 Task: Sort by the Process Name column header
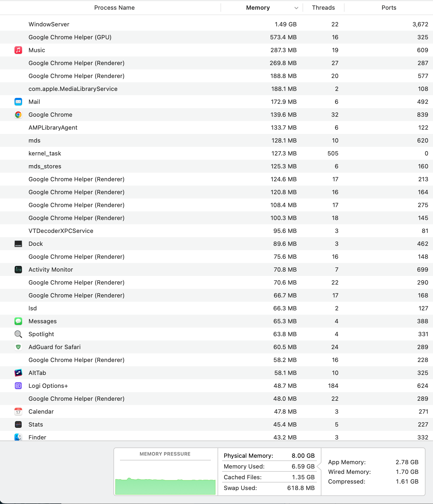(x=114, y=8)
